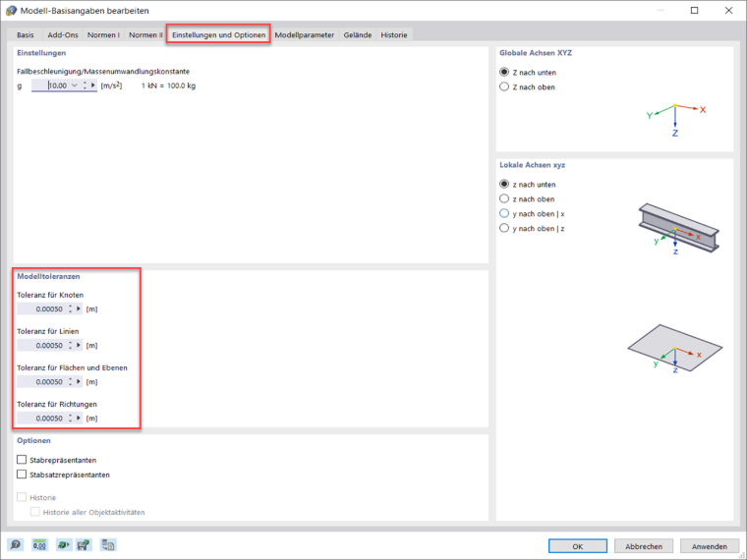Click the surface plate local axes diagram
747x560 pixels.
coord(674,349)
